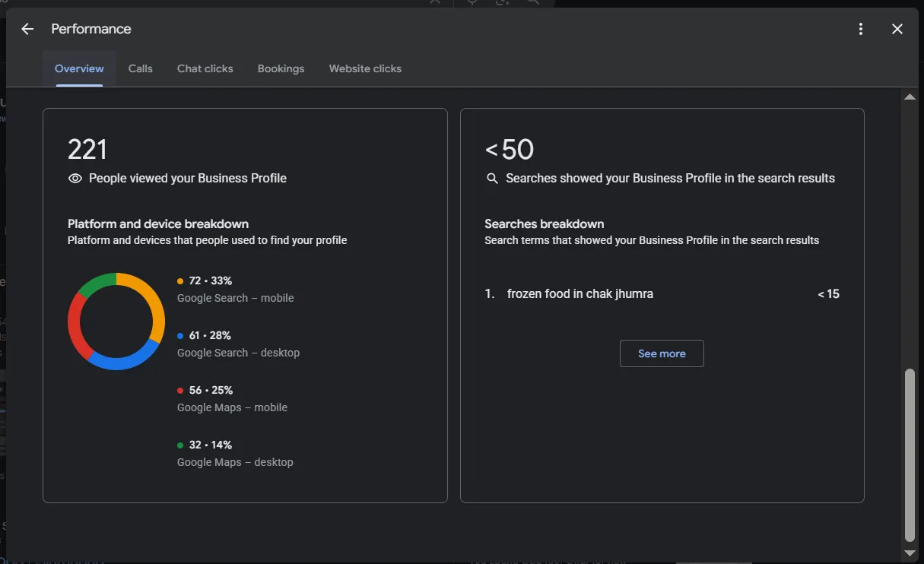Click the red segment of the donut chart

[75, 327]
